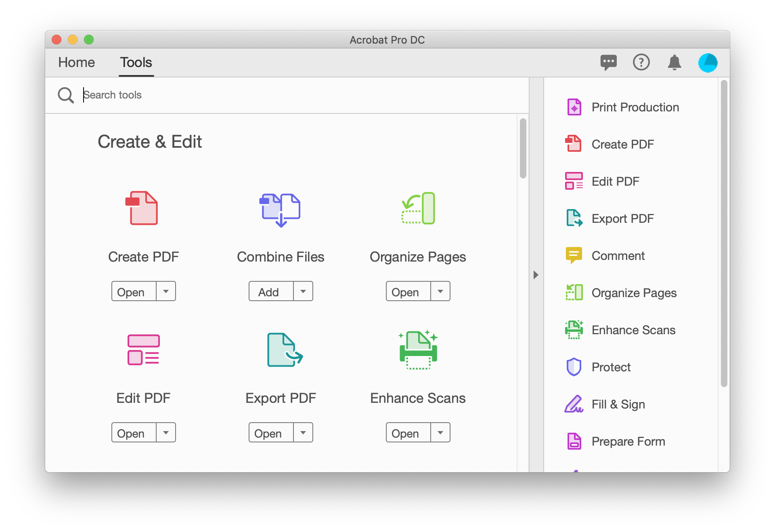The image size is (775, 532).
Task: Click Open under Enhance Scans
Action: tap(408, 432)
